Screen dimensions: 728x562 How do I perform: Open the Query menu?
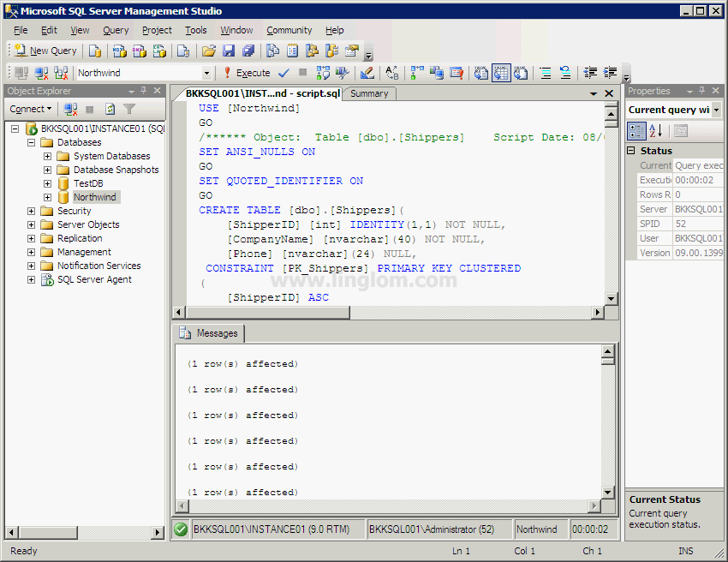(x=116, y=30)
